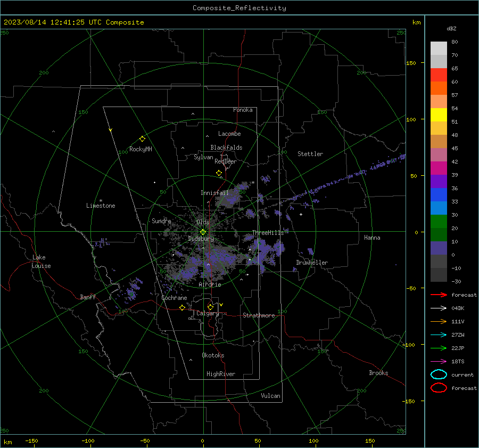Click the violet 39-36 dBZ swatch
This screenshot has height=448, width=479.
click(439, 182)
